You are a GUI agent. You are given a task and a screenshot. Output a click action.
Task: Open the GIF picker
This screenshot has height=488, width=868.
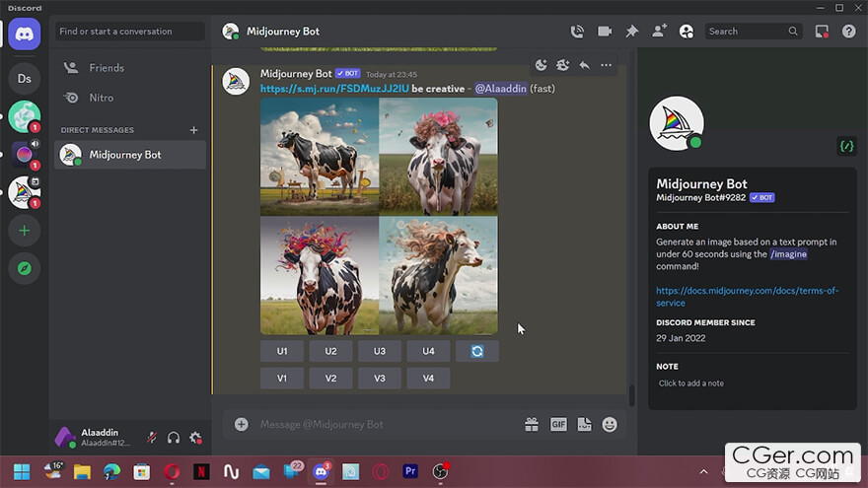(x=558, y=424)
